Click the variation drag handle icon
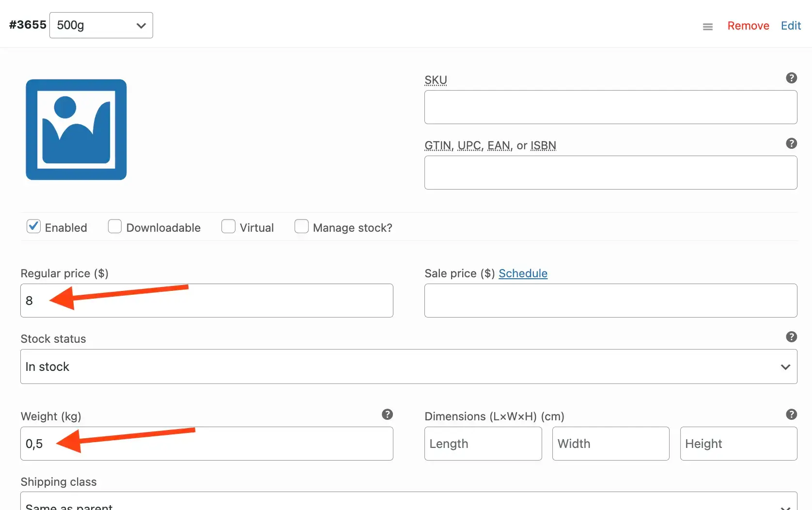Viewport: 812px width, 510px height. tap(707, 27)
